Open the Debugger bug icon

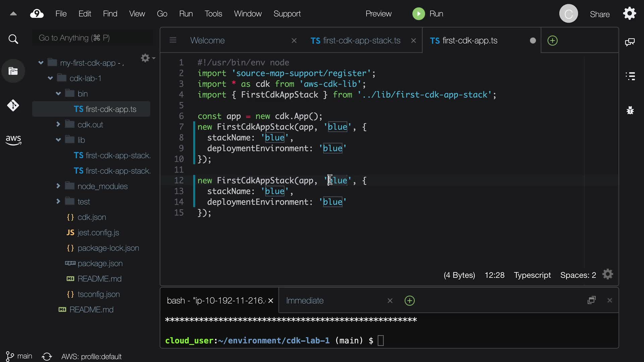pyautogui.click(x=630, y=110)
